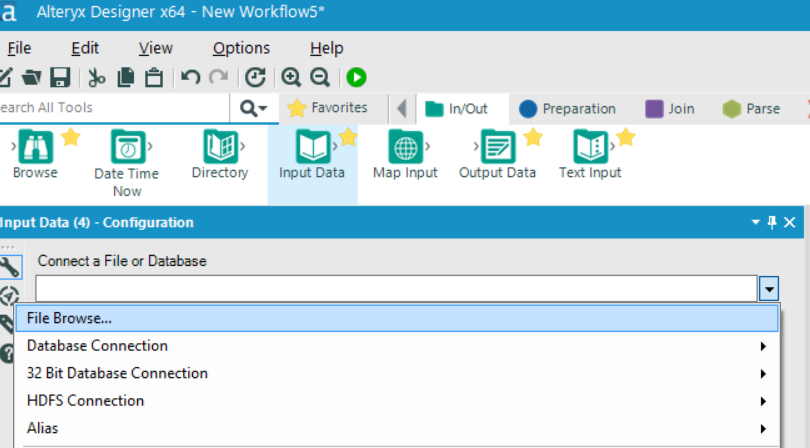This screenshot has width=810, height=448.
Task: Pin the Configuration panel
Action: [x=772, y=223]
